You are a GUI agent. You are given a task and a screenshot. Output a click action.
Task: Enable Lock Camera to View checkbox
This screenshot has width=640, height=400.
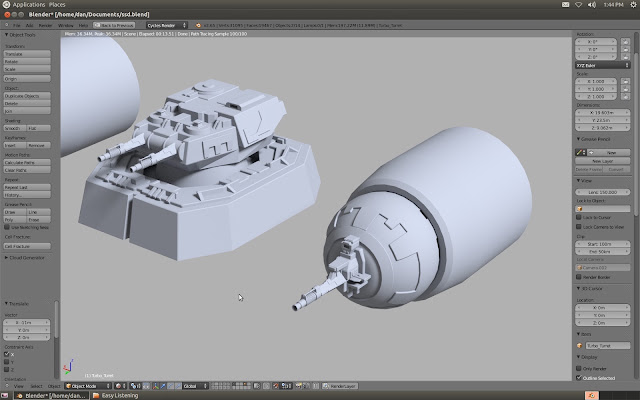(x=578, y=227)
